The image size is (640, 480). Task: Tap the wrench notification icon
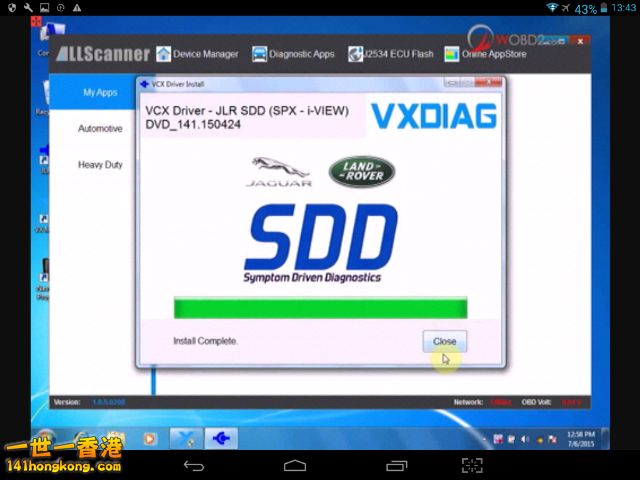[x=28, y=8]
